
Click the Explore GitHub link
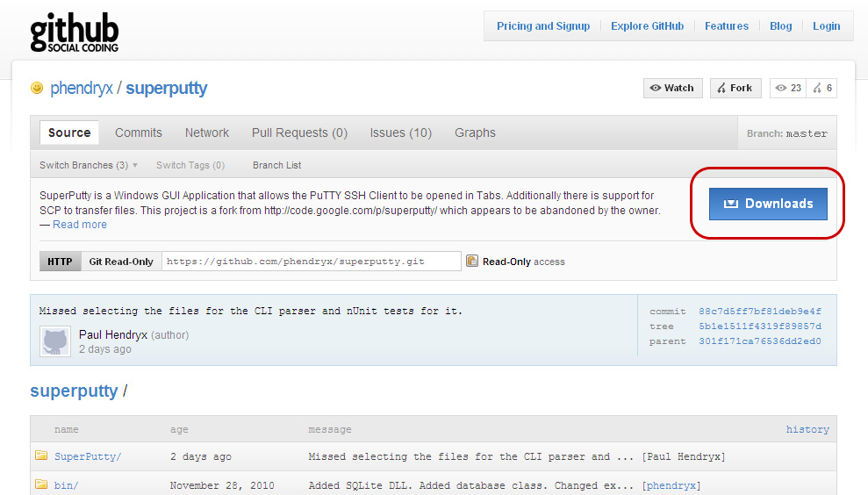647,26
